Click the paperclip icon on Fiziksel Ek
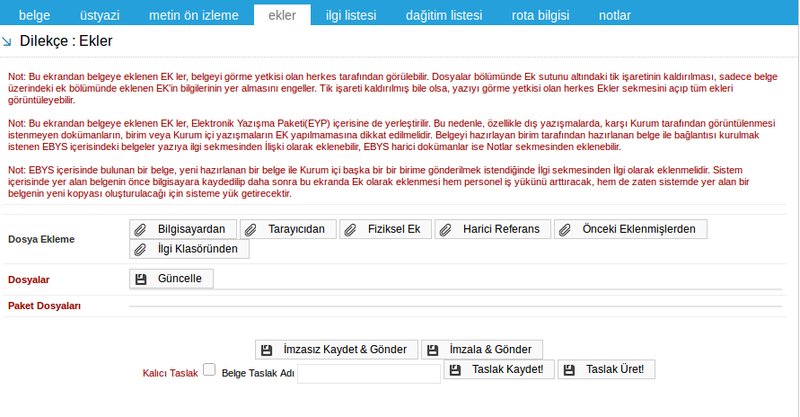The width and height of the screenshot is (800, 417). tap(349, 229)
